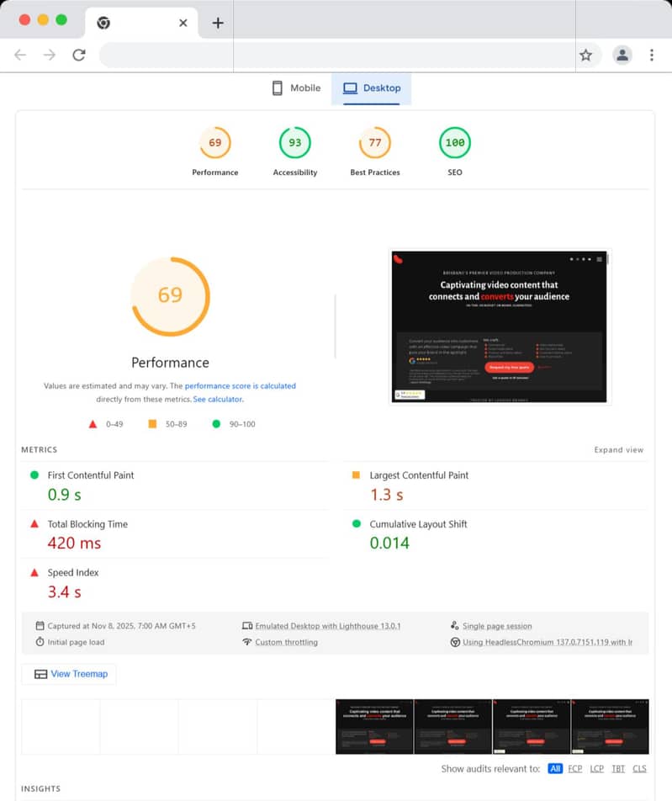Click the stopwatch icon by 'Initial page load'
The width and height of the screenshot is (672, 801).
[x=40, y=642]
